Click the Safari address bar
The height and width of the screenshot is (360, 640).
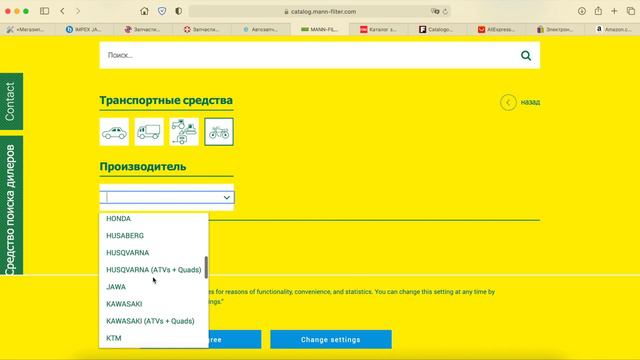coord(320,11)
